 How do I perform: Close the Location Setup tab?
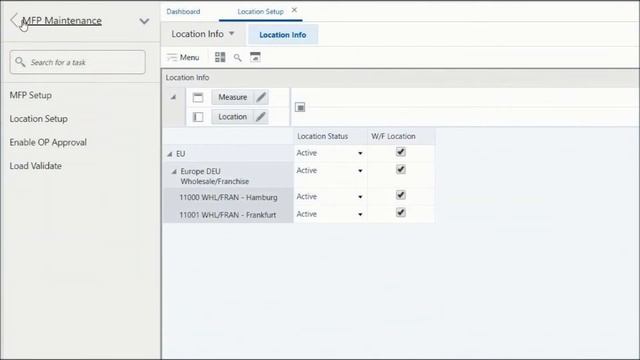coord(294,10)
